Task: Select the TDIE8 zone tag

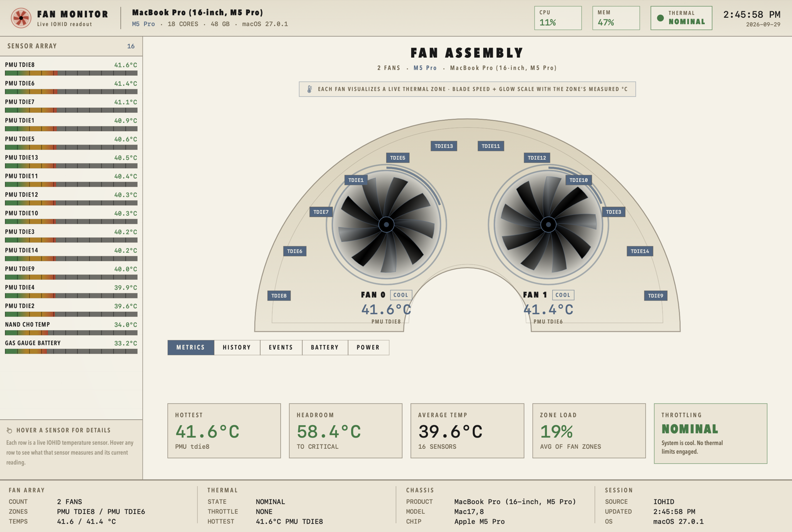Action: (x=279, y=296)
